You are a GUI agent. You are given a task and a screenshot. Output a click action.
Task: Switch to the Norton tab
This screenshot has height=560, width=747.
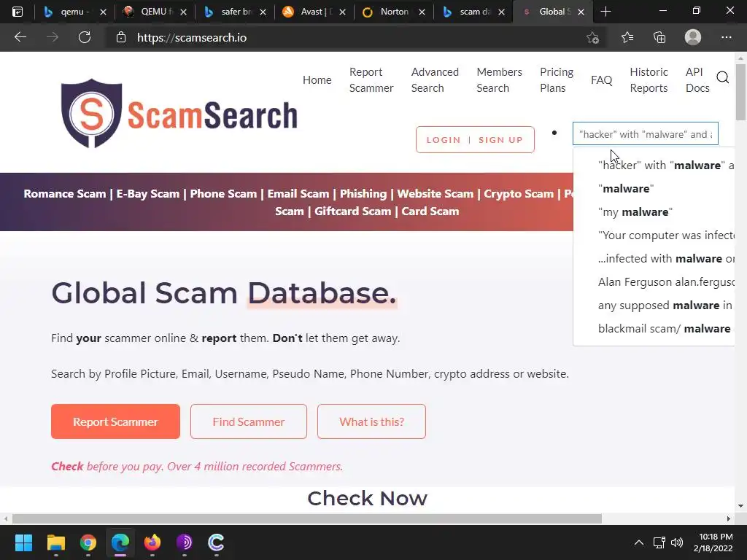pos(392,12)
